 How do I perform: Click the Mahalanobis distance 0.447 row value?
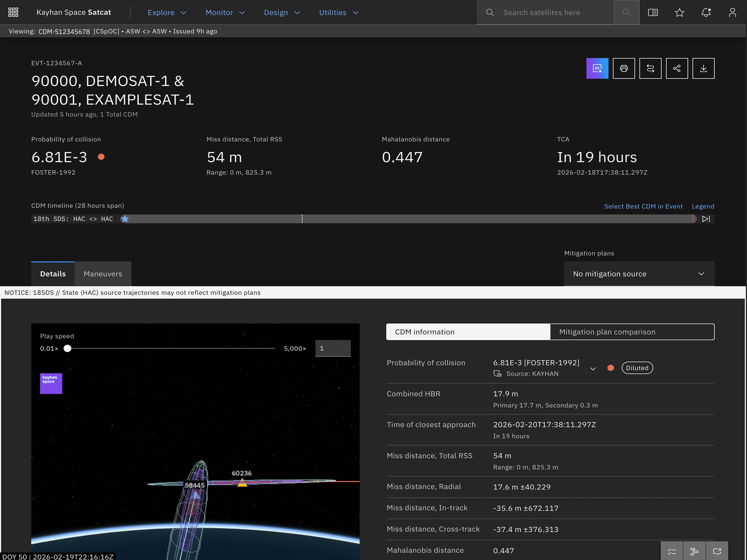pos(504,550)
